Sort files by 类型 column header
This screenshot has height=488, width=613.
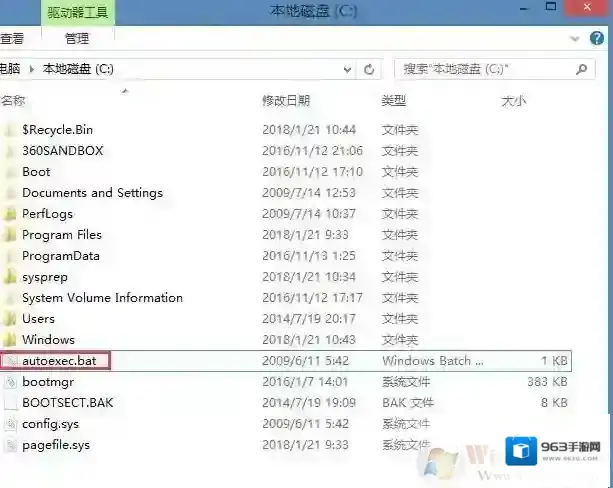point(393,101)
